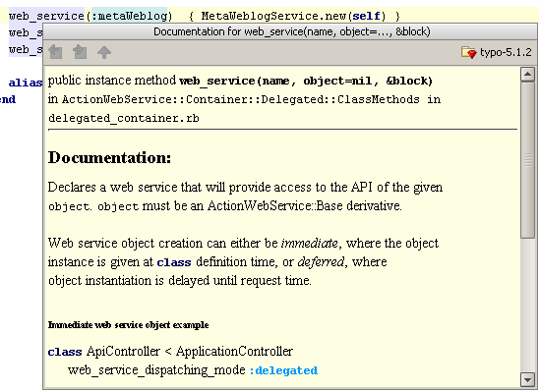Click the scrollbar track below the thumb
Screen dimensions: 539x392
(527, 306)
